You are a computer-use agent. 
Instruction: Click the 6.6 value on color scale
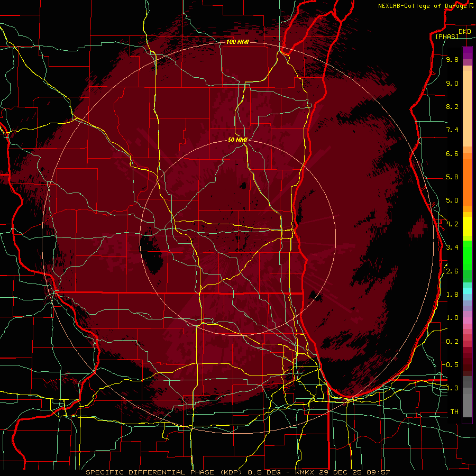[452, 153]
